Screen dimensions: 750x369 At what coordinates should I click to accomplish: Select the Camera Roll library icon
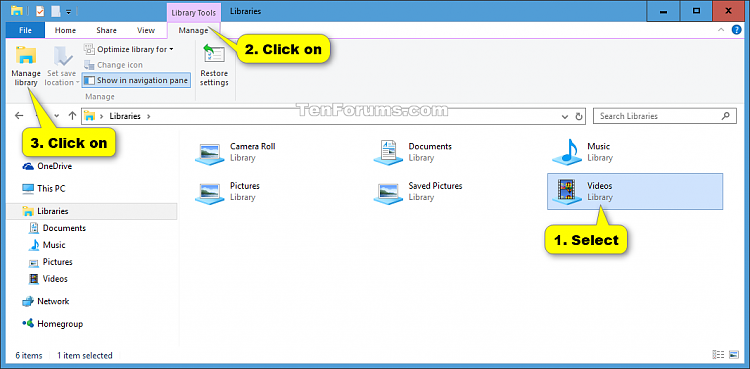tap(209, 154)
